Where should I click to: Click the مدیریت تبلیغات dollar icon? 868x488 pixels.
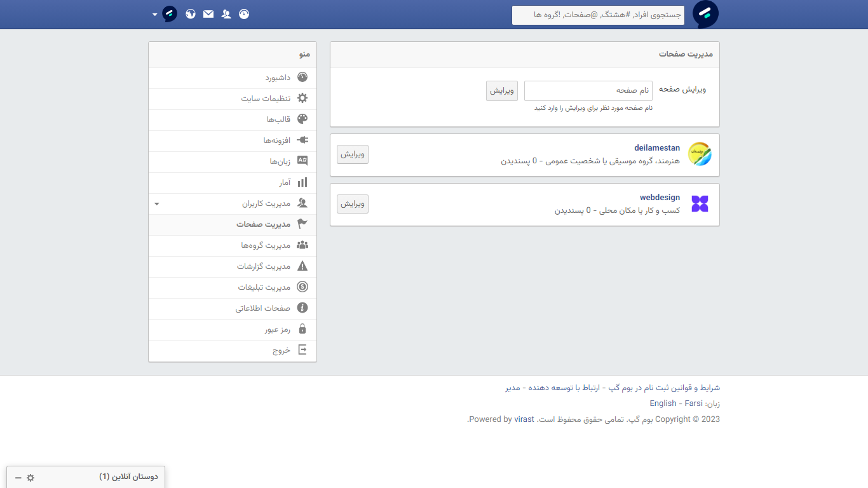tap(302, 287)
